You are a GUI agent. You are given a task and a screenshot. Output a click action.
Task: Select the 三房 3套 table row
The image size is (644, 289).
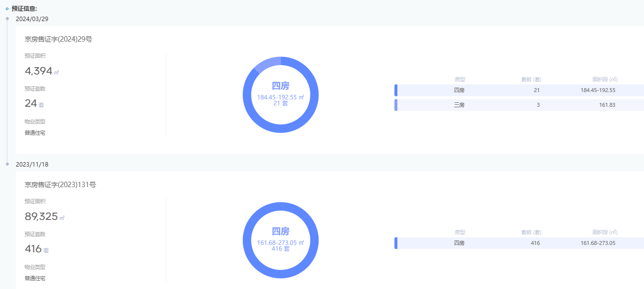(519, 105)
